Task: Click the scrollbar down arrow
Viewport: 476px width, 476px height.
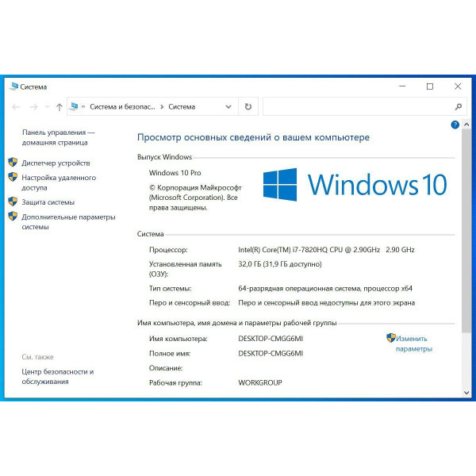Action: [466, 393]
